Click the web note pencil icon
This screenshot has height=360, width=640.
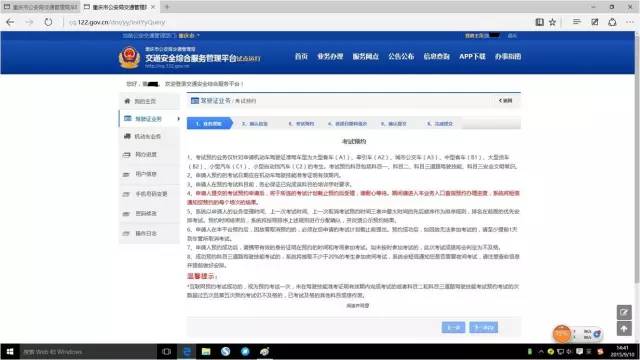click(x=594, y=22)
